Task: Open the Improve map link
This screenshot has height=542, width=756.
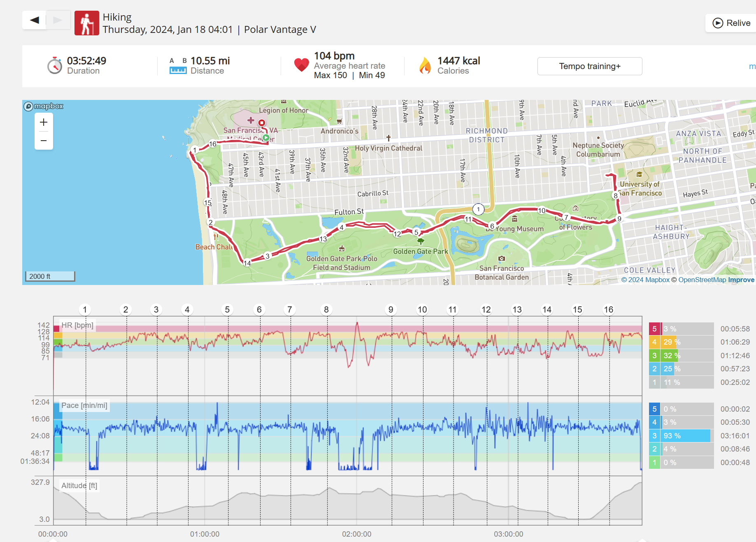Action: click(741, 280)
